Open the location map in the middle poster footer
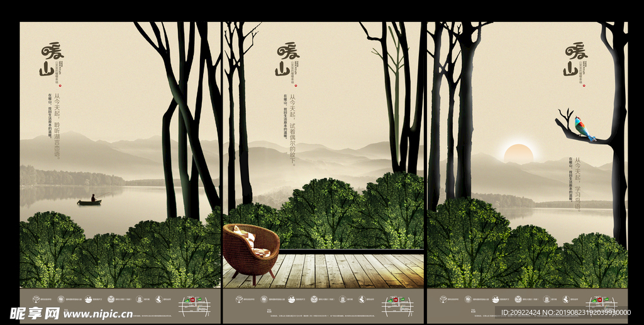The height and width of the screenshot is (325, 644). [x=397, y=305]
